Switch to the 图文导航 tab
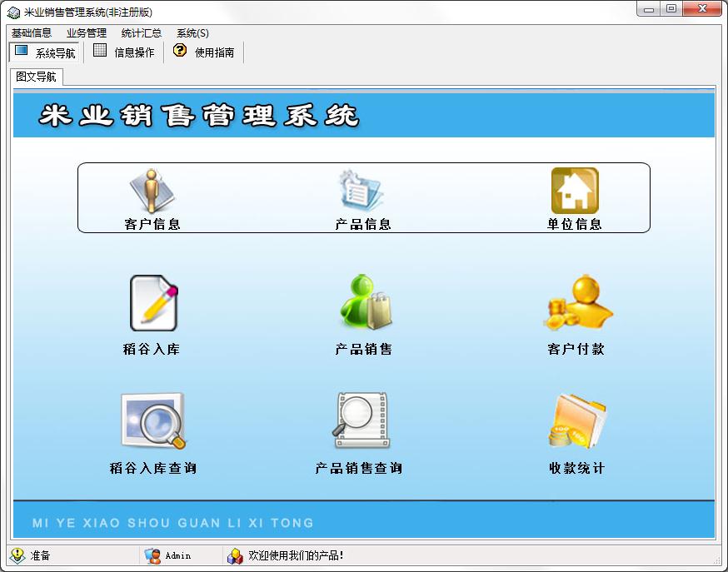 (x=35, y=75)
